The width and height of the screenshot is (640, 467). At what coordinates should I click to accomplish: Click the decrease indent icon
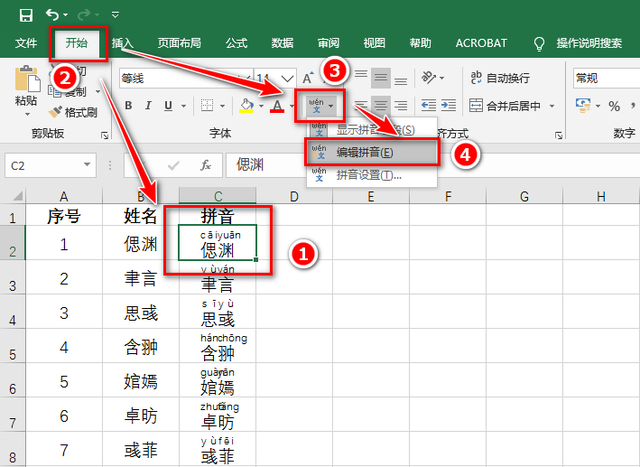click(429, 106)
